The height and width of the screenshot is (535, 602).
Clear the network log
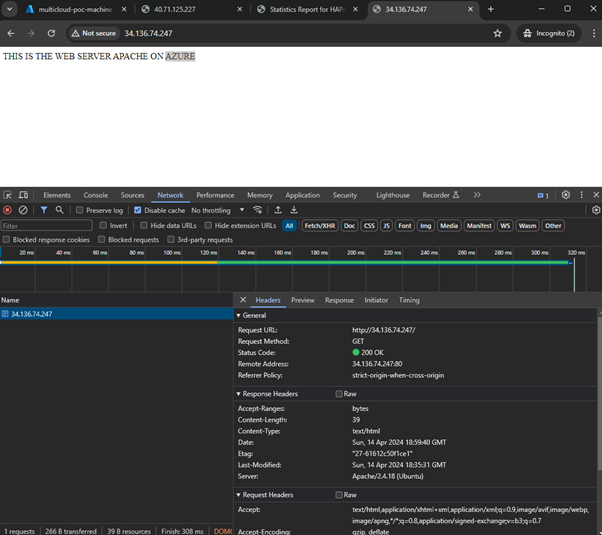point(23,210)
